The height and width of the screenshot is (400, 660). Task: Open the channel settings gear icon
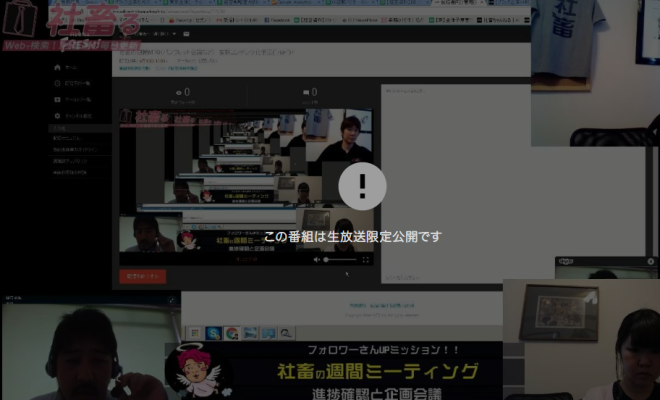56,116
